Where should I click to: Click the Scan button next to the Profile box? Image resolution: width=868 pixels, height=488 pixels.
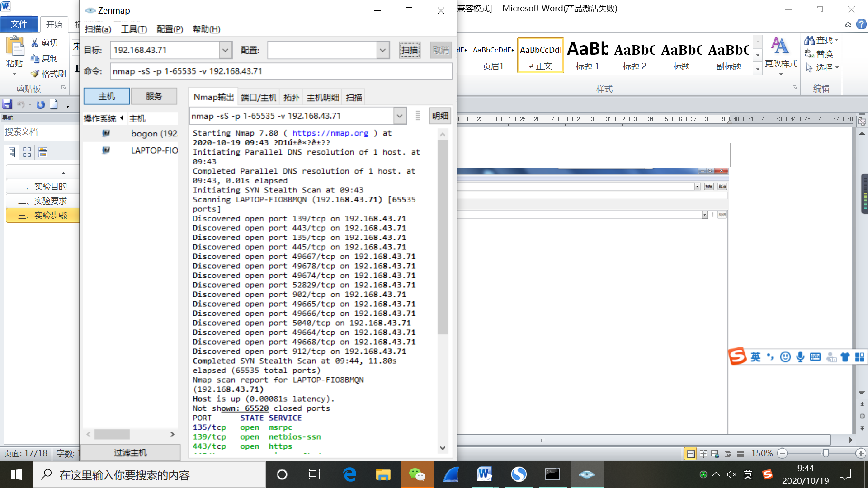click(410, 50)
